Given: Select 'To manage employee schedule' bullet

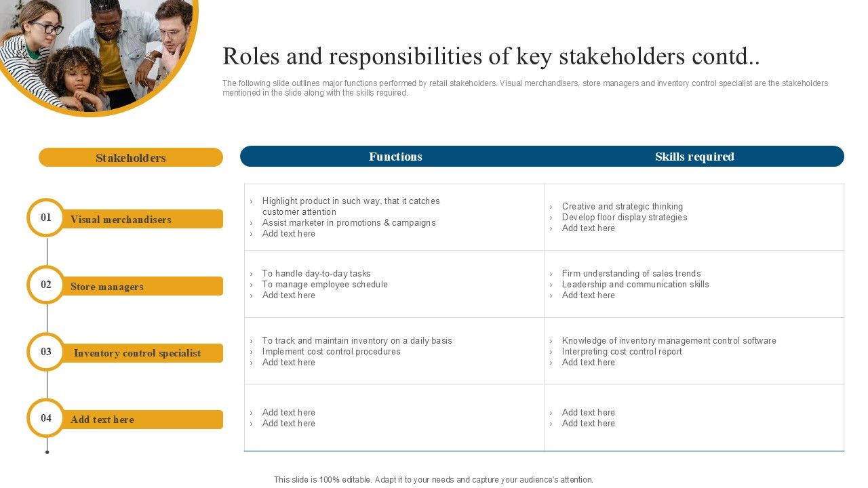Looking at the screenshot, I should point(325,285).
